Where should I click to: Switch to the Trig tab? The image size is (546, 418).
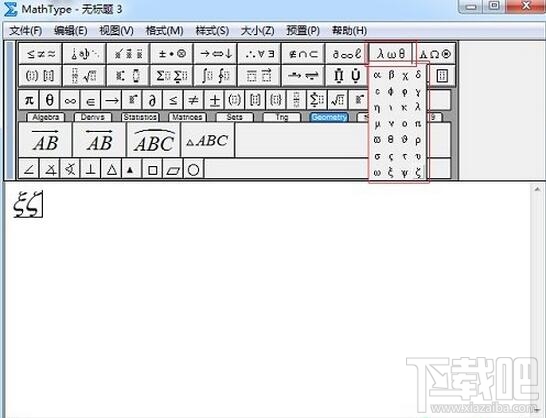[282, 117]
